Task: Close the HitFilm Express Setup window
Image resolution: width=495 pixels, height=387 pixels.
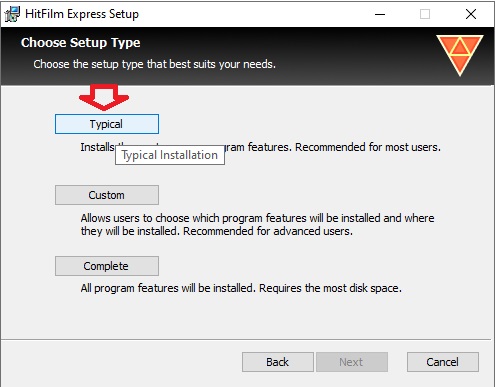Action: pyautogui.click(x=471, y=14)
